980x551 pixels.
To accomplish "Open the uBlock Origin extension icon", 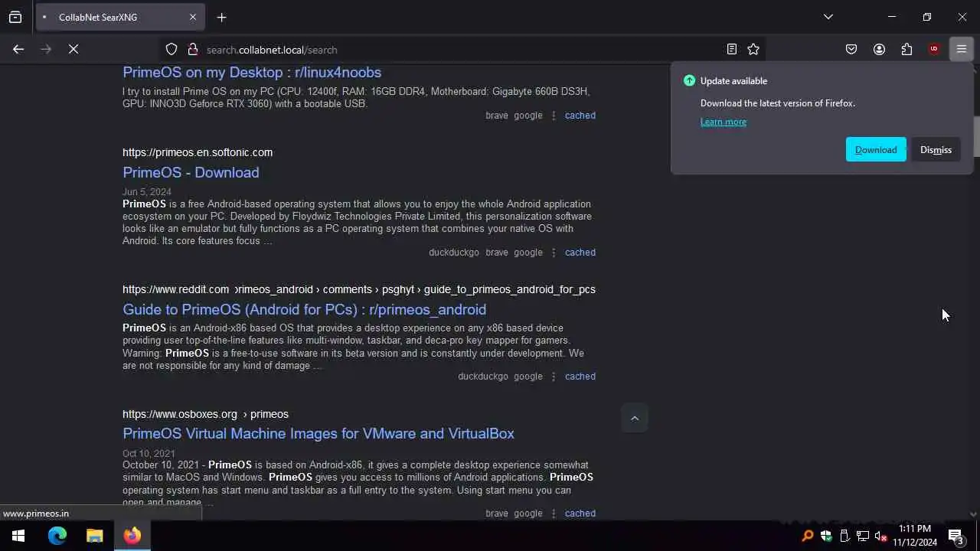I will [934, 49].
